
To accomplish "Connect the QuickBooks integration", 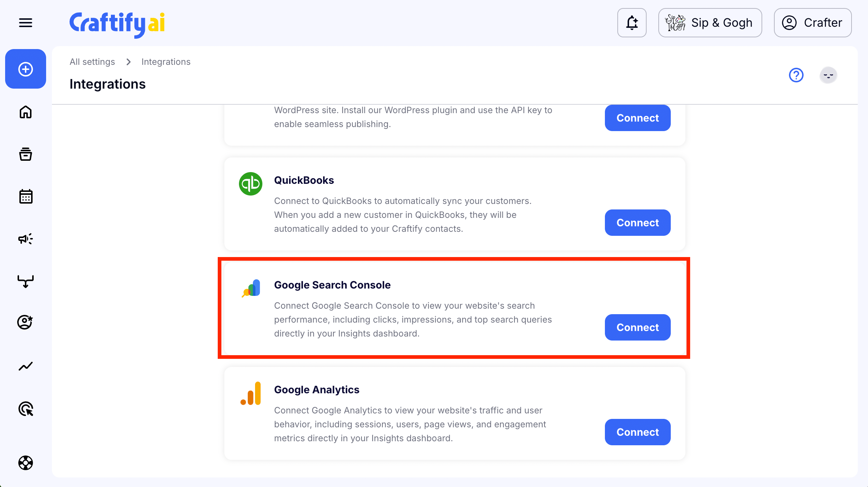I will [637, 223].
